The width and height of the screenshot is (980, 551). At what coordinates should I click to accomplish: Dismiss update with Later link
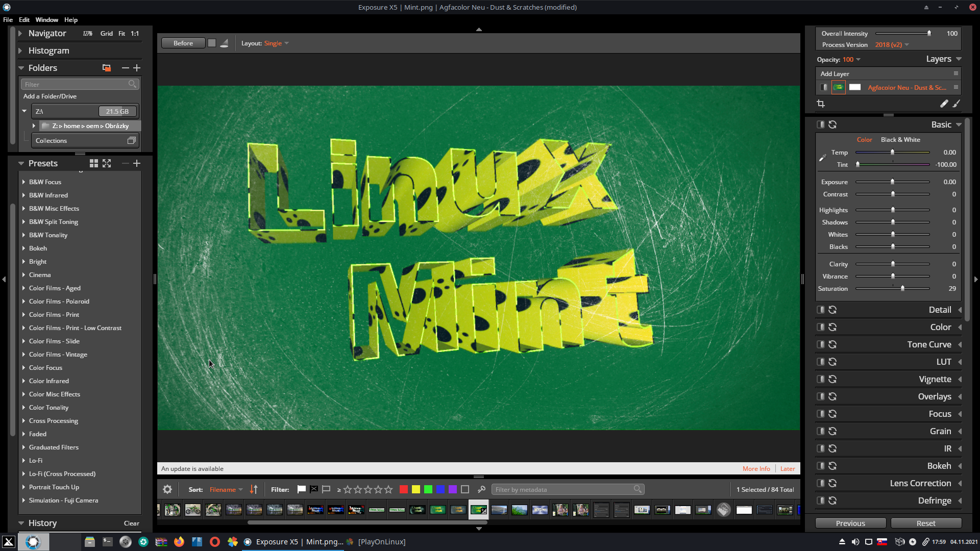788,469
